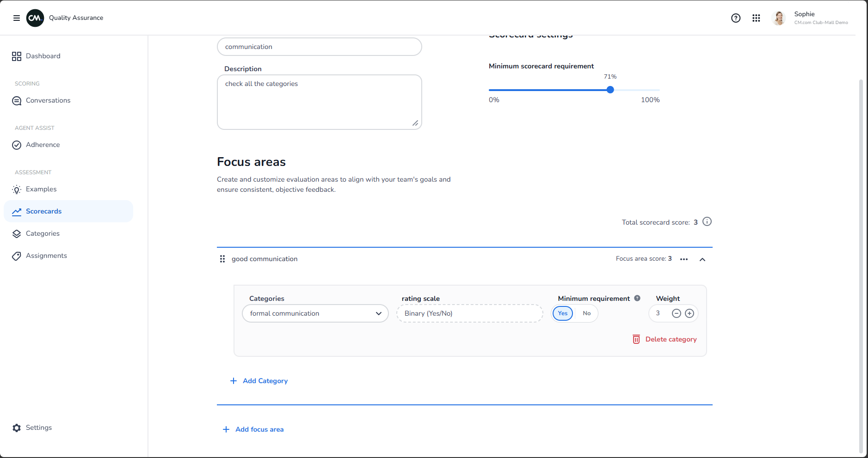Click the page vertical scrollbar

861,266
